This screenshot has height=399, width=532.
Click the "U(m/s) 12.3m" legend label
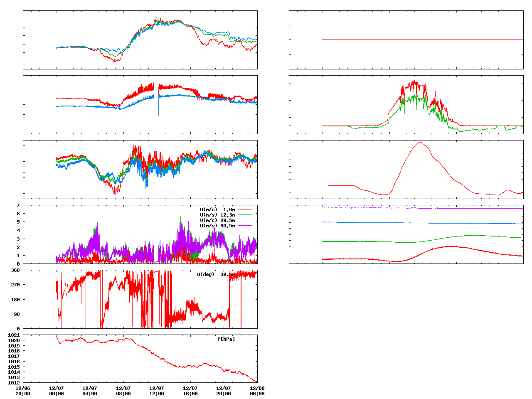217,214
